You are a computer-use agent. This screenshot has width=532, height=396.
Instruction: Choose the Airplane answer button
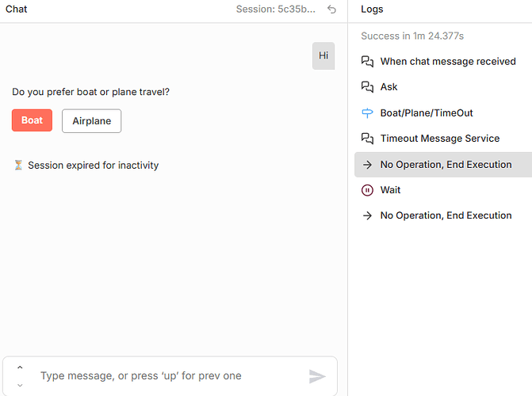click(92, 121)
